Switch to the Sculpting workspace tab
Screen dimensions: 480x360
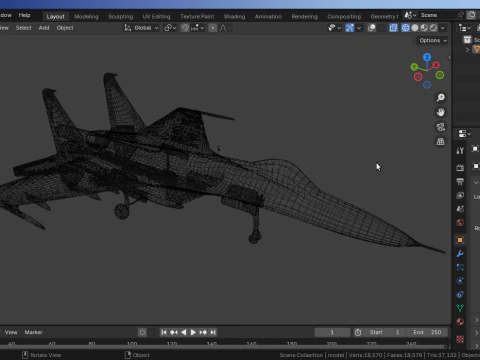tap(120, 16)
